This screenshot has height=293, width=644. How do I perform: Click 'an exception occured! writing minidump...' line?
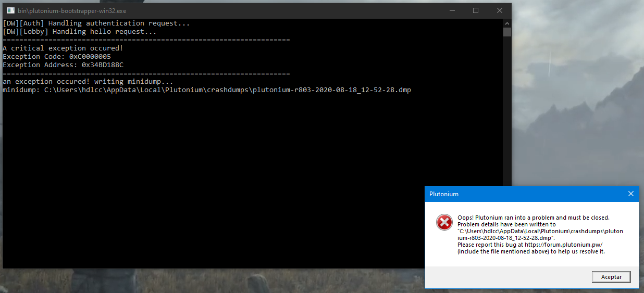[88, 82]
